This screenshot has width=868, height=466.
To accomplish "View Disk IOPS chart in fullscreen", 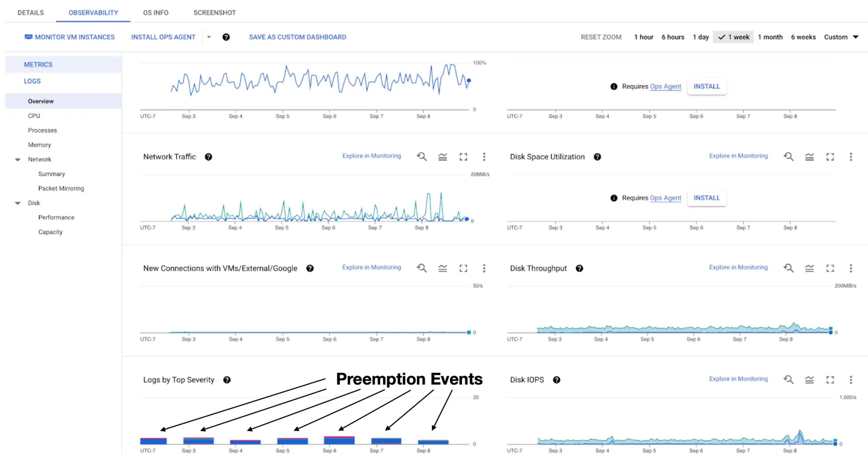I will coord(830,379).
